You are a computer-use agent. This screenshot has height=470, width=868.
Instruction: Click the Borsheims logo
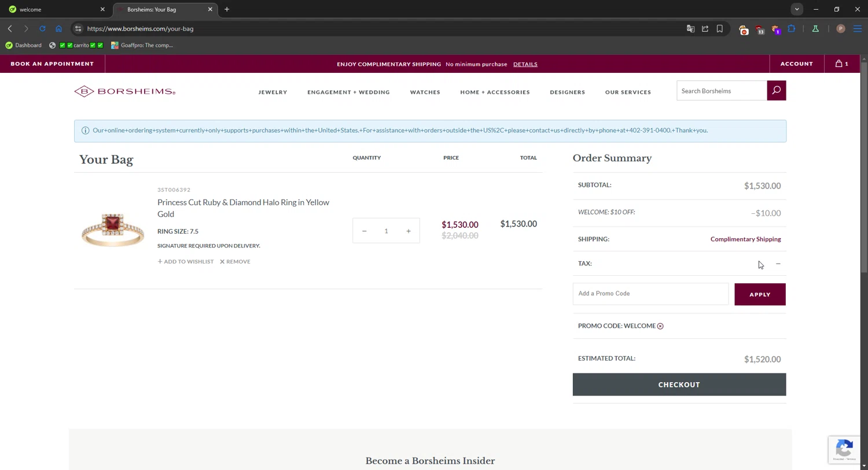tap(124, 91)
